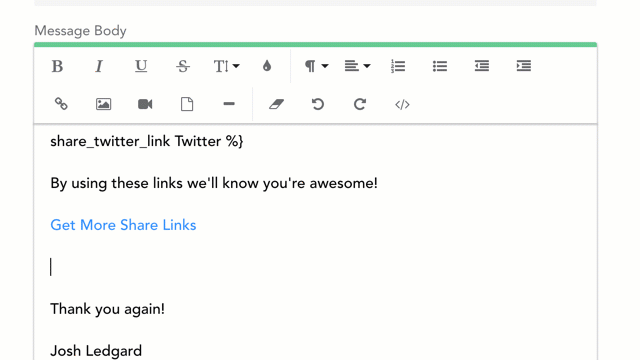Redo the last undone edit

(360, 104)
